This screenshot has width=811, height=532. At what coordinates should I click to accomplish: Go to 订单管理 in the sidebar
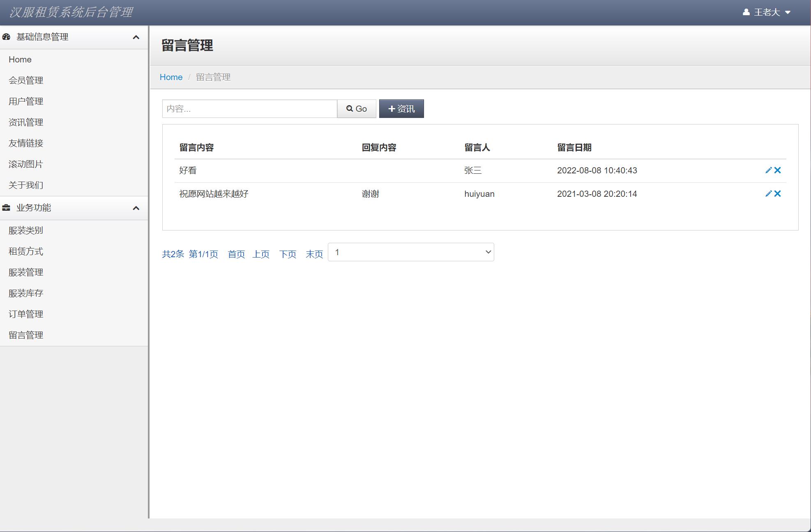(x=26, y=314)
